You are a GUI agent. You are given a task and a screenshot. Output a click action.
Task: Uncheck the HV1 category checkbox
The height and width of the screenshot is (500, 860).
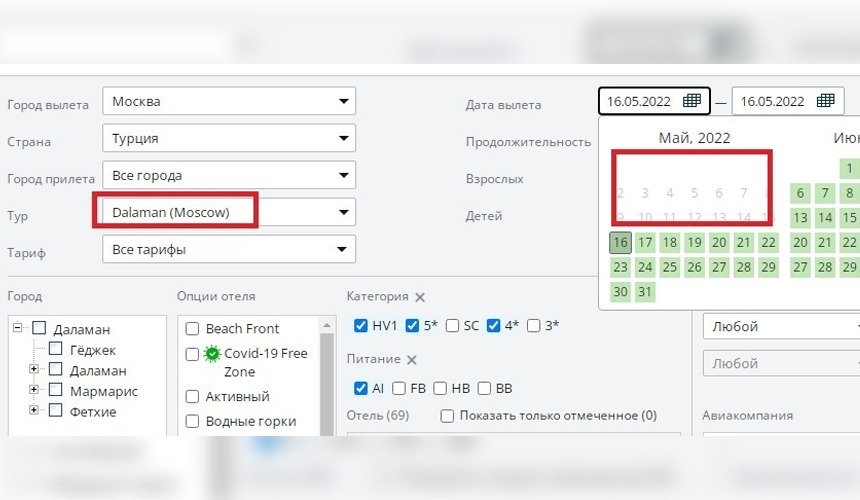point(361,326)
